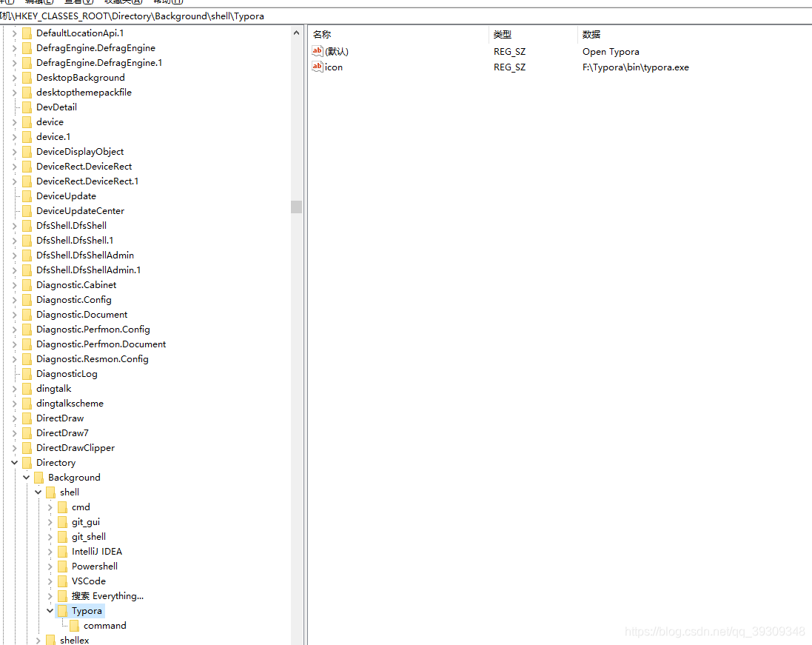Click the folder icon beside DirectDraw7
Image resolution: width=812 pixels, height=645 pixels.
click(x=27, y=433)
